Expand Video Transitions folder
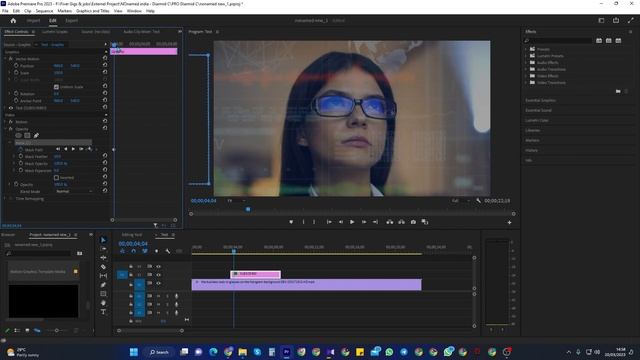Viewport: 640px width, 360px height. click(527, 82)
